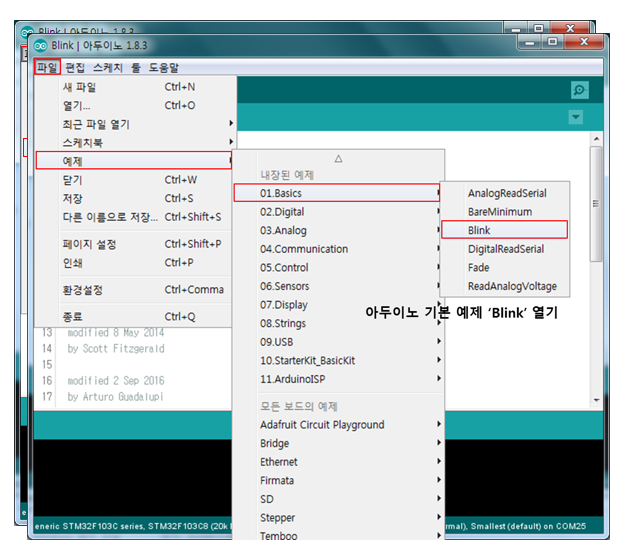Close the front Blink window

pyautogui.click(x=584, y=42)
